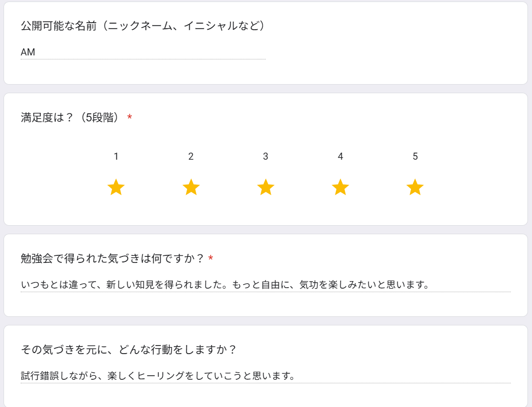Screen dimensions: 532x407
Task: Click the number 3 rating label
Action: click(266, 156)
